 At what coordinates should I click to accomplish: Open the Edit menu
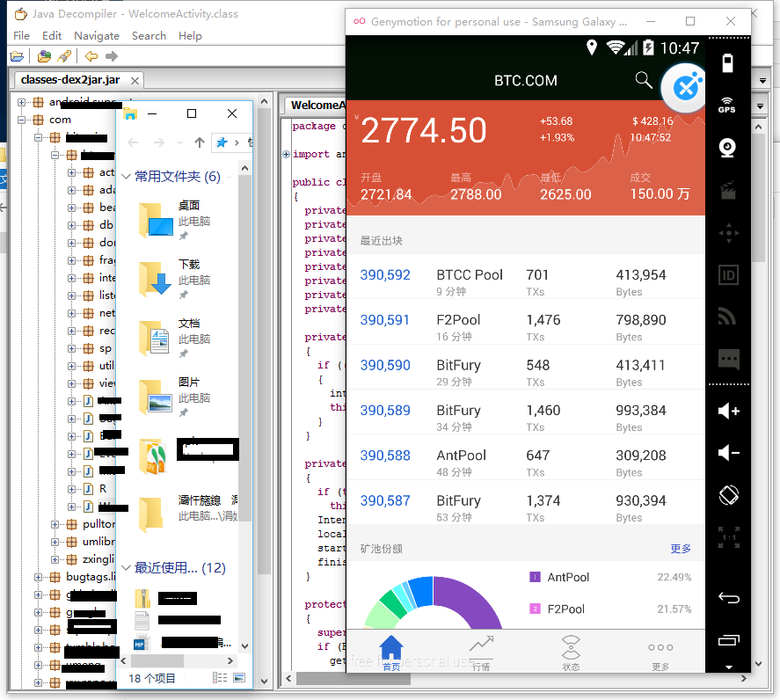(52, 36)
